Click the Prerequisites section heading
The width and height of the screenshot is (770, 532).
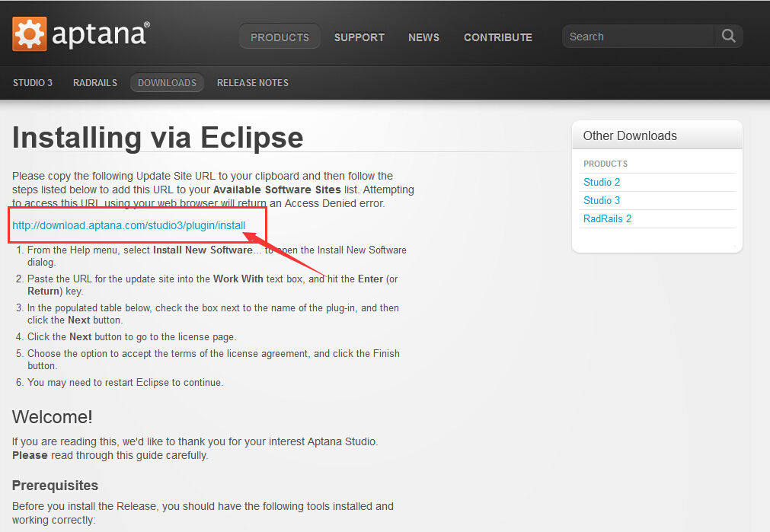pyautogui.click(x=55, y=486)
